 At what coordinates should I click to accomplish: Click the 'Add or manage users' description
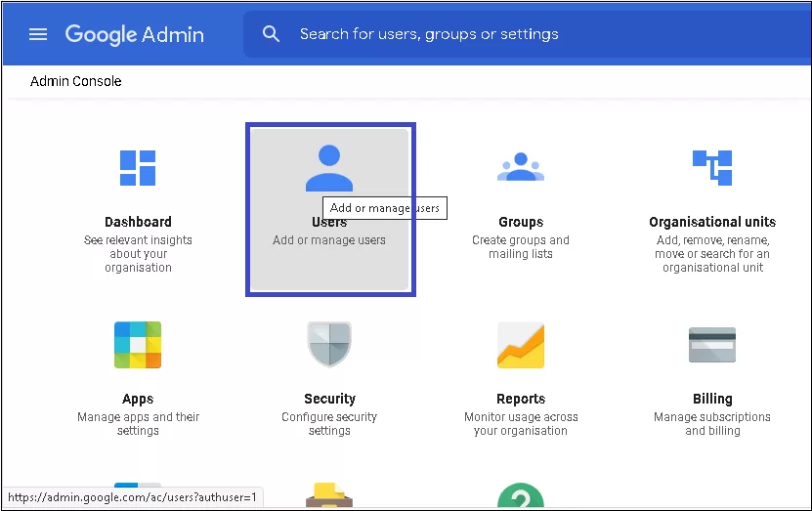coord(329,240)
